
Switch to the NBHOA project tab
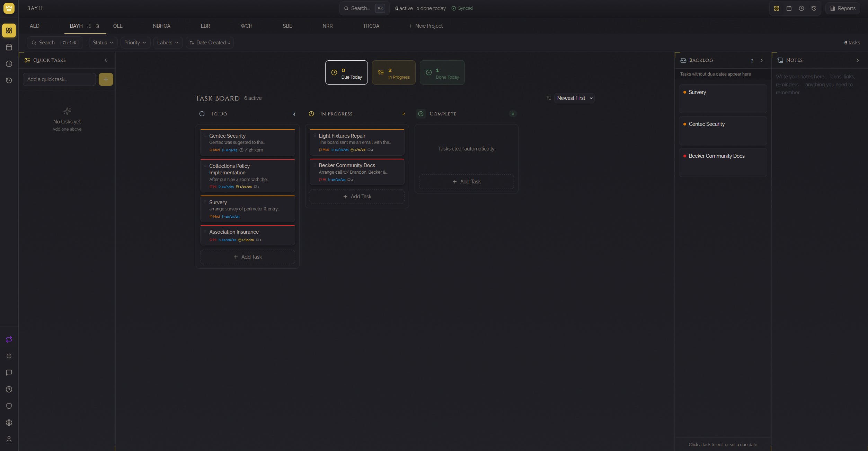click(x=161, y=26)
